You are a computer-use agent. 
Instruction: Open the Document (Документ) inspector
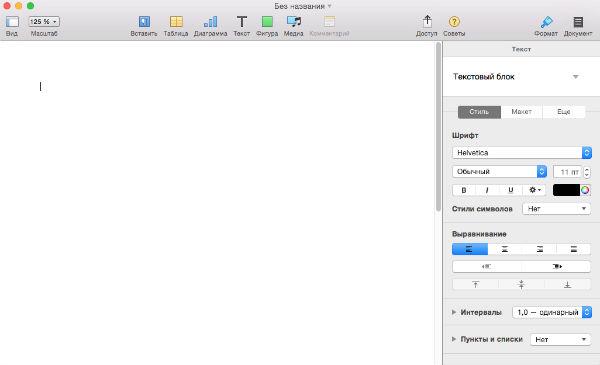578,22
